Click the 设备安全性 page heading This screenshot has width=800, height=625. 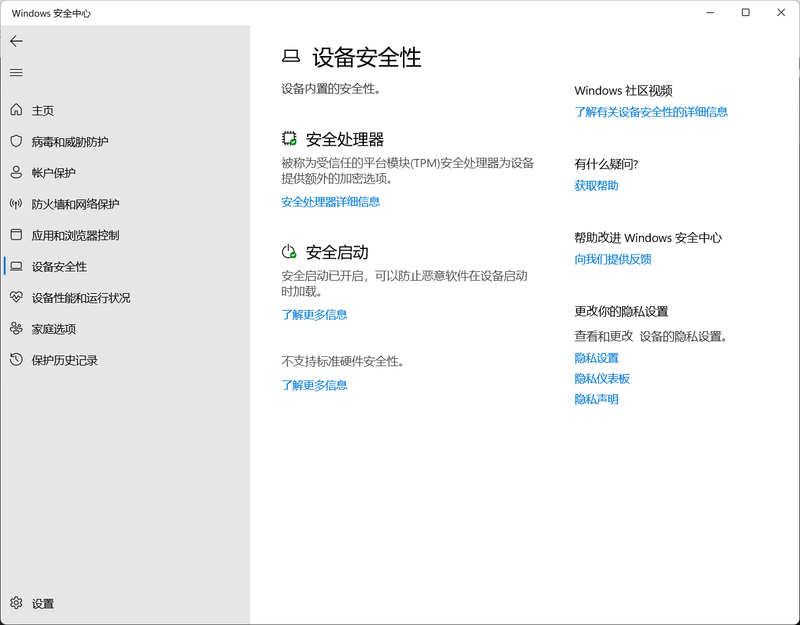(x=367, y=57)
